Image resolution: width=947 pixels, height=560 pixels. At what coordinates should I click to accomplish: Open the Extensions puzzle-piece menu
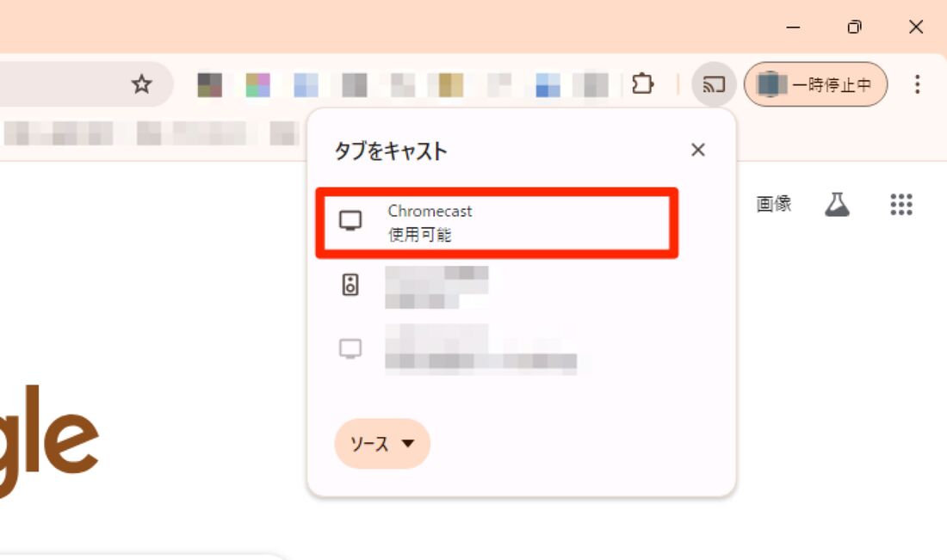pyautogui.click(x=642, y=84)
